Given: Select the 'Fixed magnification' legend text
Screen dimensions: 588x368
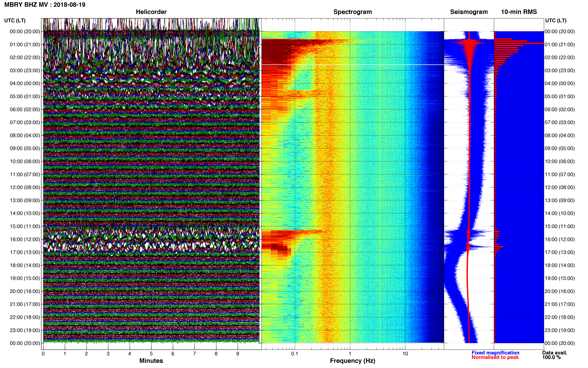Looking at the screenshot, I should pos(495,353).
